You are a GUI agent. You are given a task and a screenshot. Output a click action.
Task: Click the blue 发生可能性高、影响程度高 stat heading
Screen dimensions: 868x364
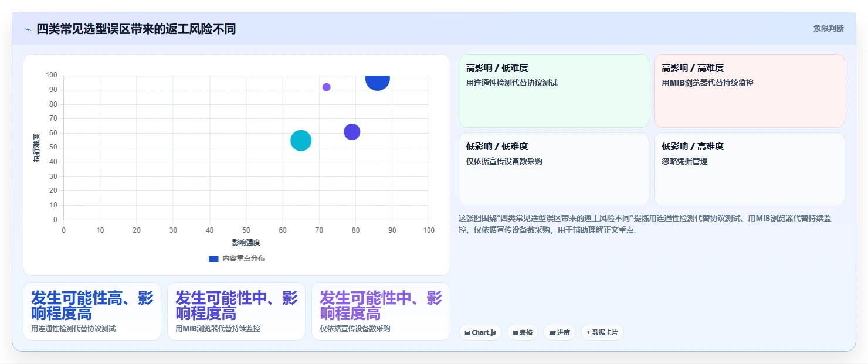pyautogui.click(x=92, y=305)
